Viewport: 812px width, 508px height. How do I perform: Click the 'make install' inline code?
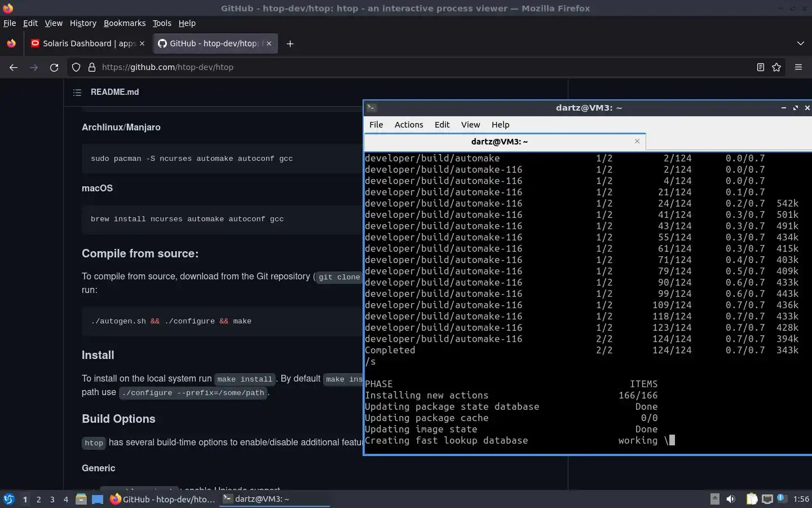pos(245,379)
